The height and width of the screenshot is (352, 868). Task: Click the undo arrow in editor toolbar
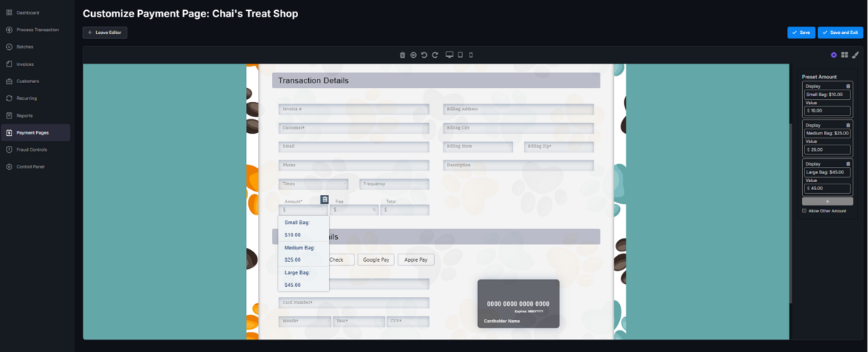(424, 55)
